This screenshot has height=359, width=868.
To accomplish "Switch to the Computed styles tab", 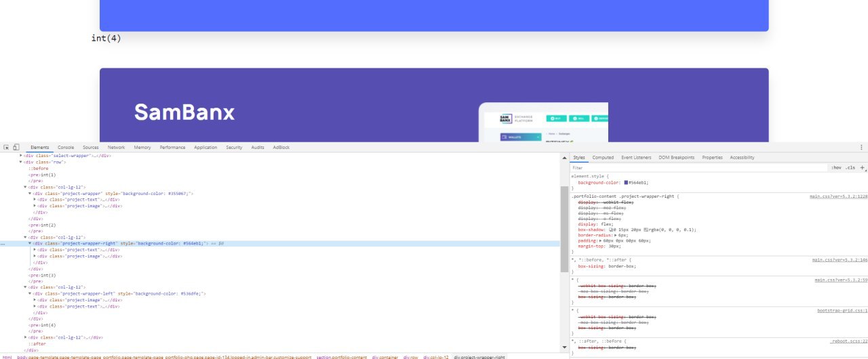I will [603, 157].
